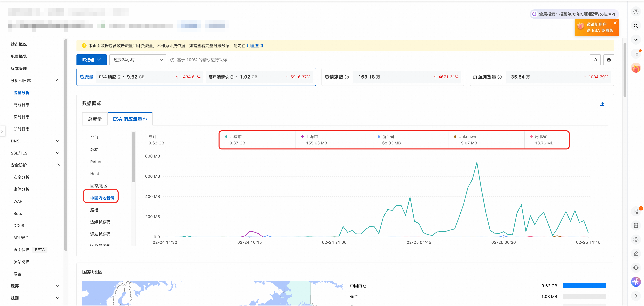Toggle 浙江省 series in chart legend

click(388, 137)
